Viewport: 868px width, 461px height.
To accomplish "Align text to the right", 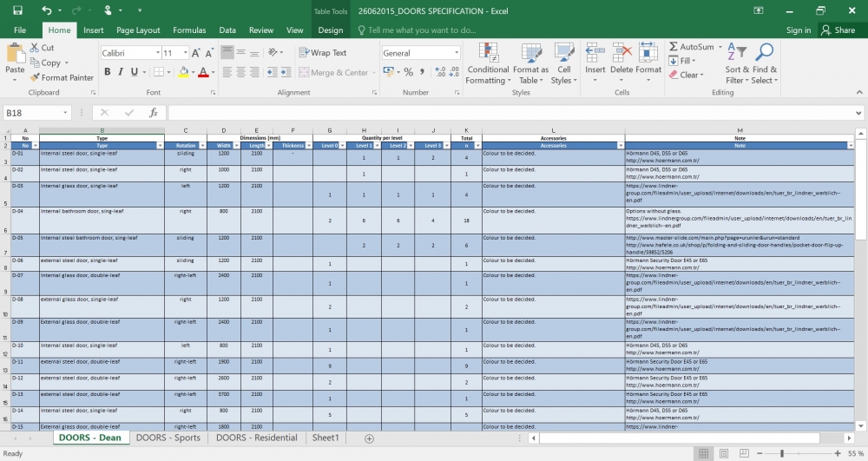I will coord(254,72).
